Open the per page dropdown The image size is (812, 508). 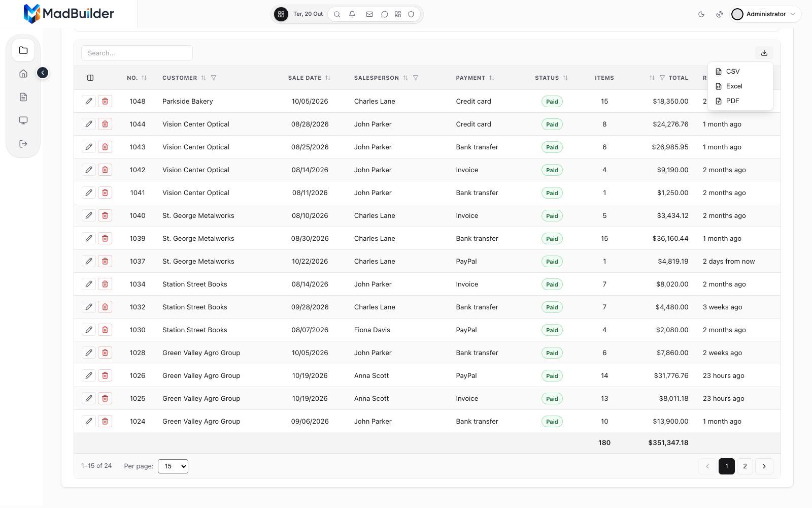coord(173,466)
